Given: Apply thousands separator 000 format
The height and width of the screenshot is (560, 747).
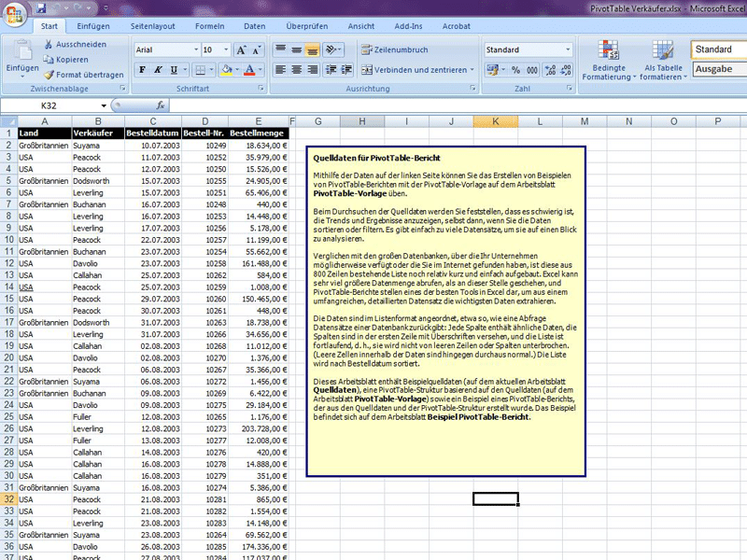Looking at the screenshot, I should point(532,71).
